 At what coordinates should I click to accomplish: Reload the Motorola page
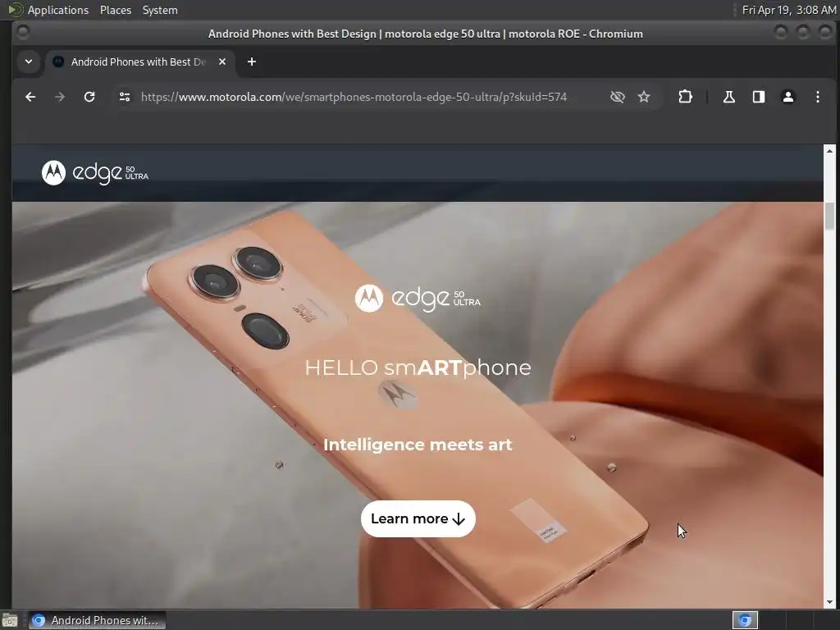click(89, 97)
